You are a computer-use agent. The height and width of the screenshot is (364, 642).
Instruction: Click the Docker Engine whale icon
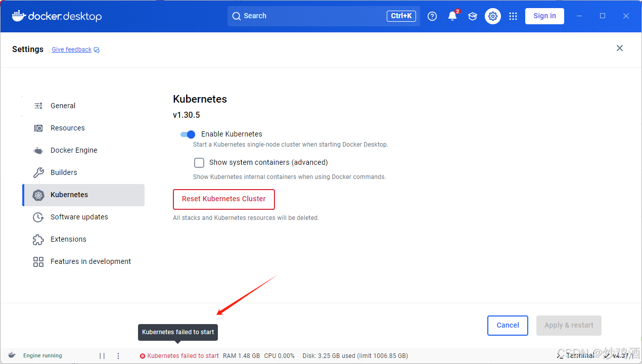tap(38, 150)
